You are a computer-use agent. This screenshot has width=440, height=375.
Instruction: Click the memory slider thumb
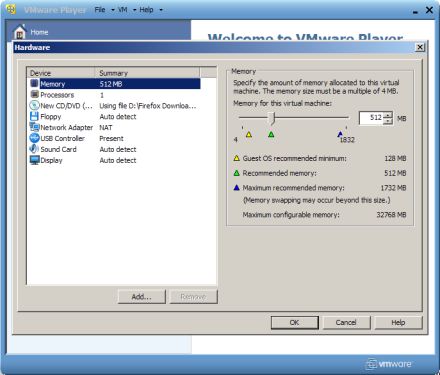click(x=272, y=118)
